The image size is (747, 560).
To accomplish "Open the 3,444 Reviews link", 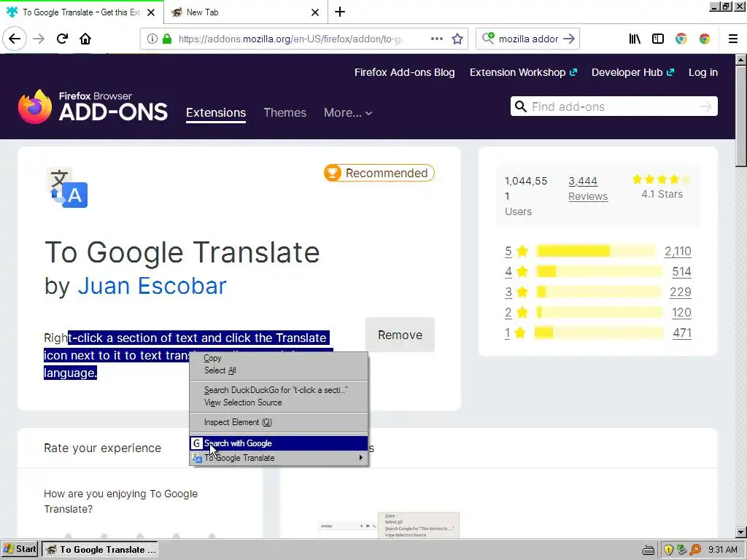I will coord(588,189).
